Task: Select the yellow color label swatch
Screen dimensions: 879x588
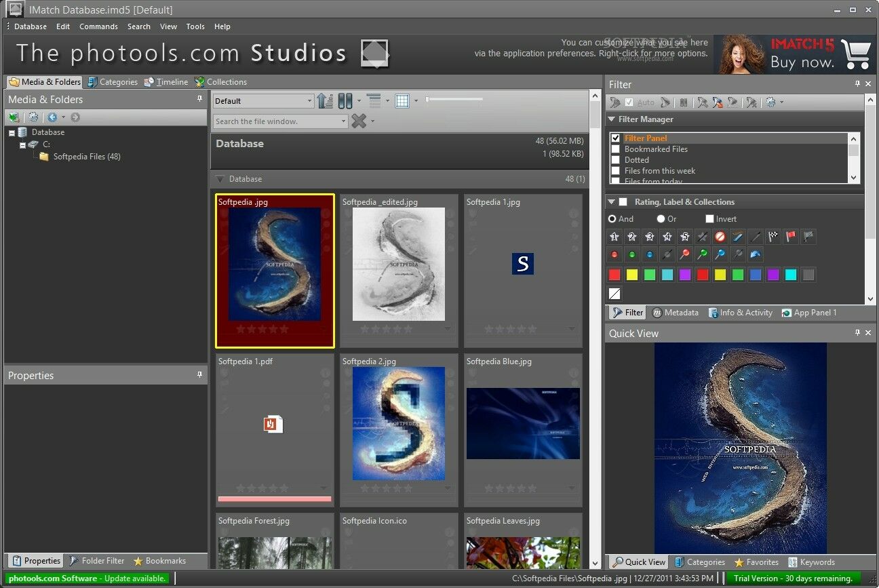Action: [x=632, y=275]
